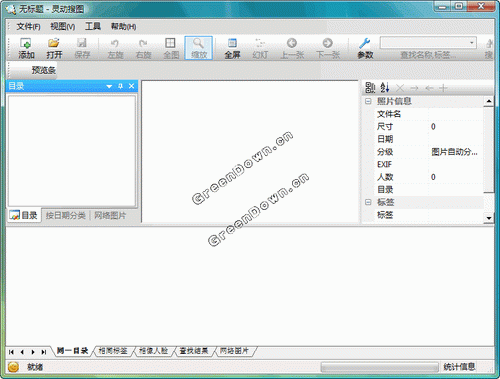This screenshot has height=379, width=500.
Task: Select the categorized view icon in properties panel
Action: point(370,88)
